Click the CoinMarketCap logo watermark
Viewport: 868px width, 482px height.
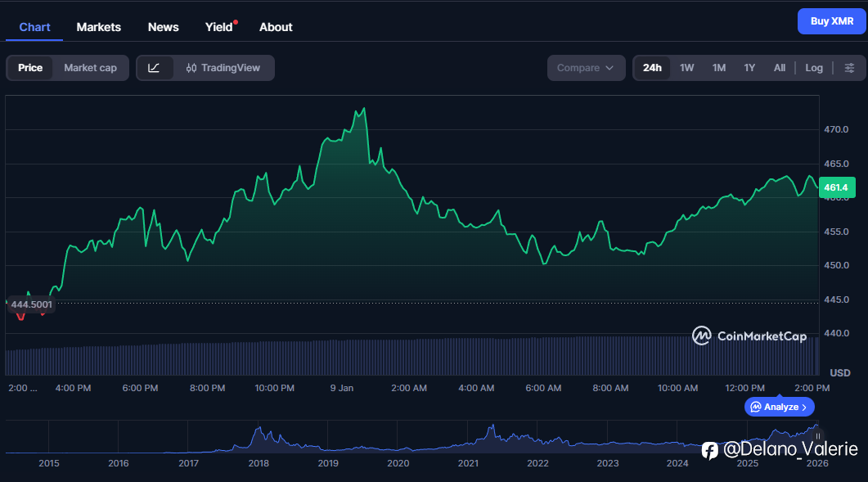(749, 336)
